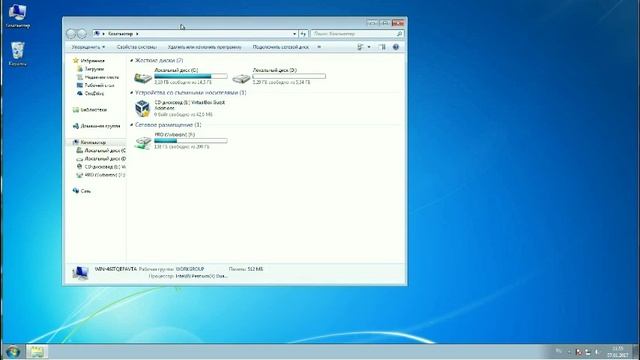This screenshot has width=640, height=360.
Task: Click Подключить сетевой диск
Action: (280, 47)
